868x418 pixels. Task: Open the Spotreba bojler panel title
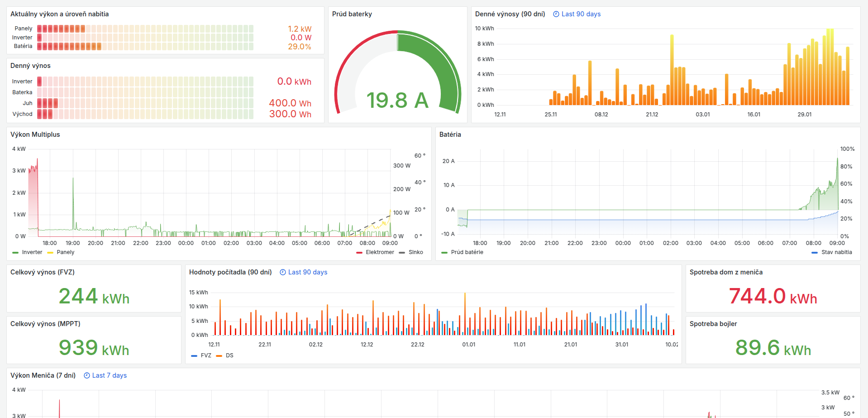[x=713, y=324]
